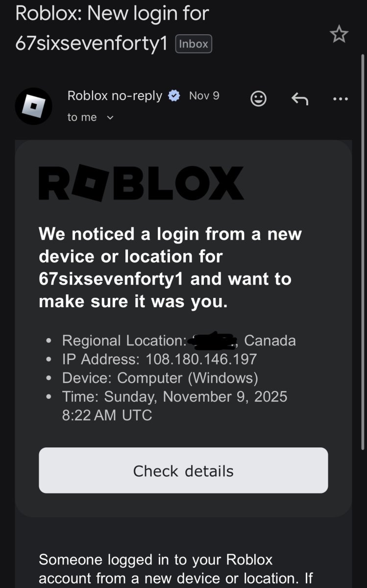Click the Nov 9 date stamp
This screenshot has height=588, width=367.
(204, 96)
